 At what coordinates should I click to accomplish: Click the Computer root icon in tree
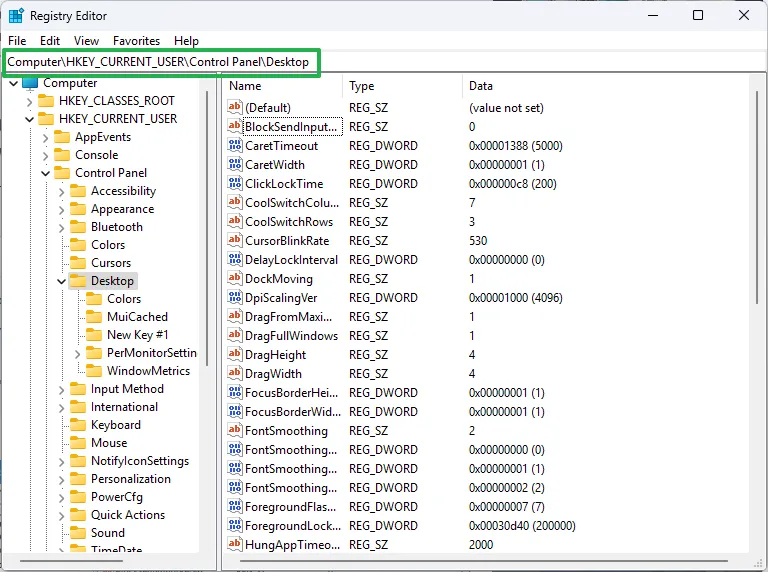tap(29, 83)
